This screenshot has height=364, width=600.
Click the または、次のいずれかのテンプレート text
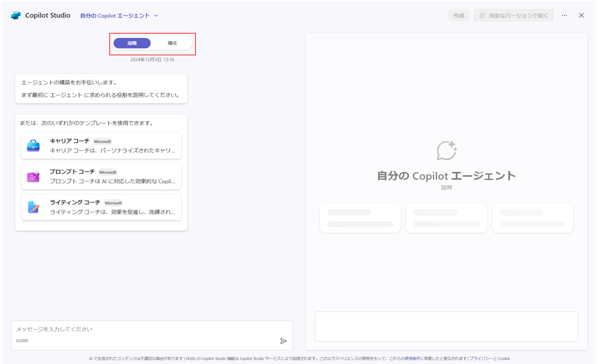pyautogui.click(x=87, y=123)
